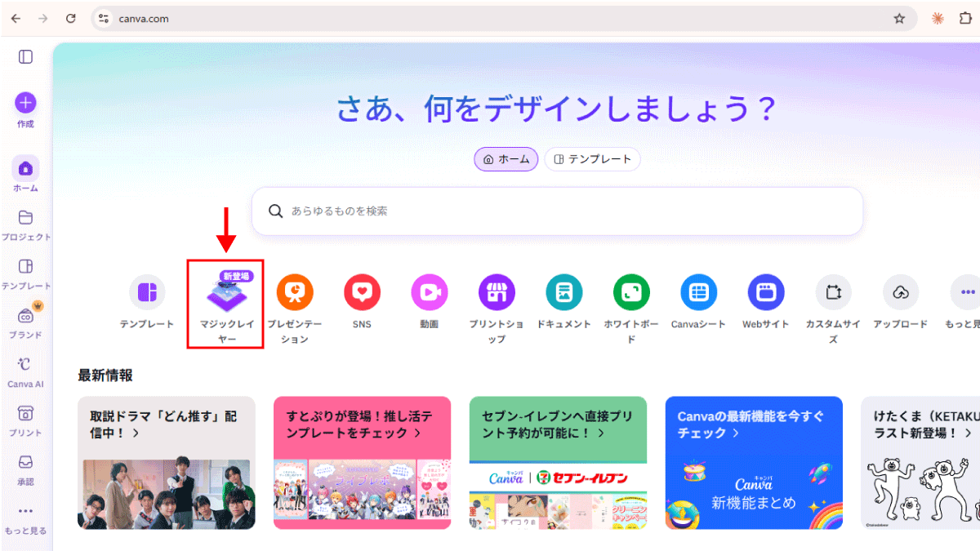Open the browser extensions puzzle icon
Viewport: 980px width, 551px height.
tap(965, 18)
